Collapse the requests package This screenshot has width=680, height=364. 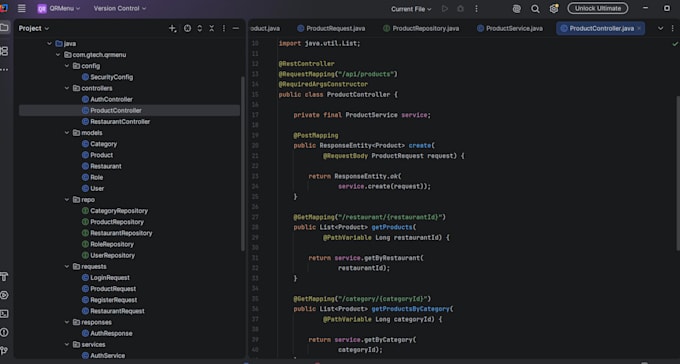[67, 267]
